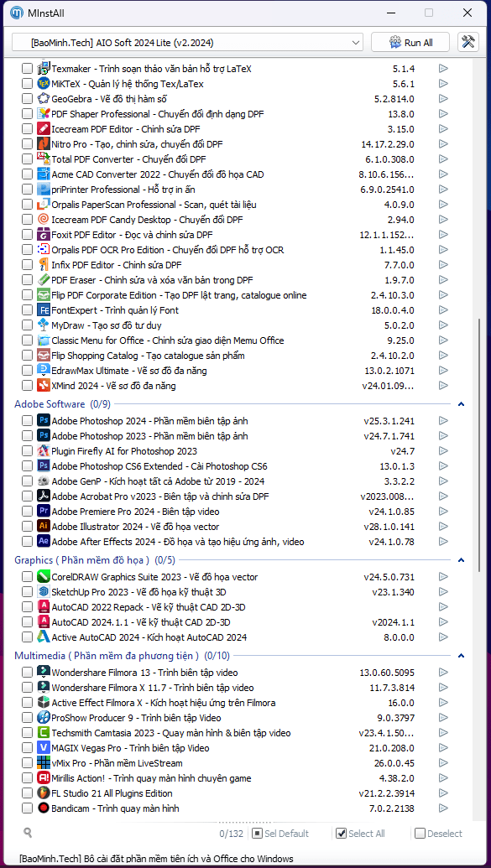
Task: Click the Sel Default button
Action: 280,833
